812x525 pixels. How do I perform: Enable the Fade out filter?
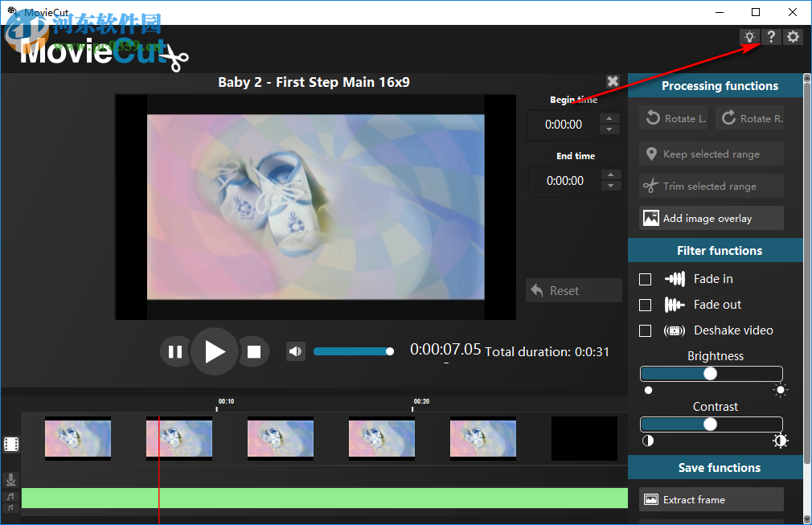tap(645, 304)
